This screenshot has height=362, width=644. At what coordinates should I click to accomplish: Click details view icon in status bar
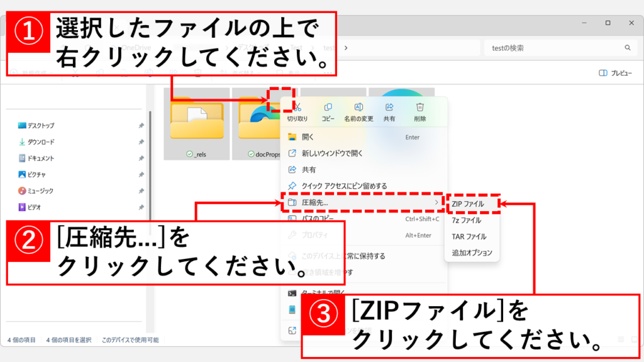click(x=621, y=339)
